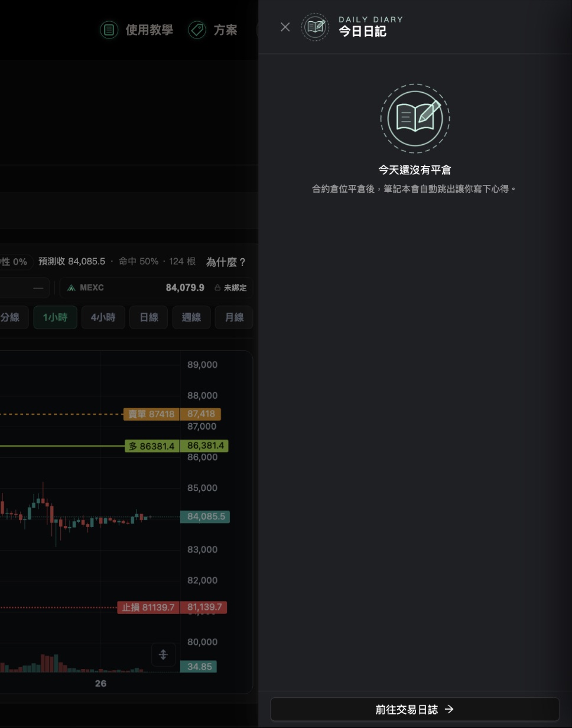The image size is (572, 728).
Task: Switch to the 日線 daily timeframe
Action: (149, 317)
